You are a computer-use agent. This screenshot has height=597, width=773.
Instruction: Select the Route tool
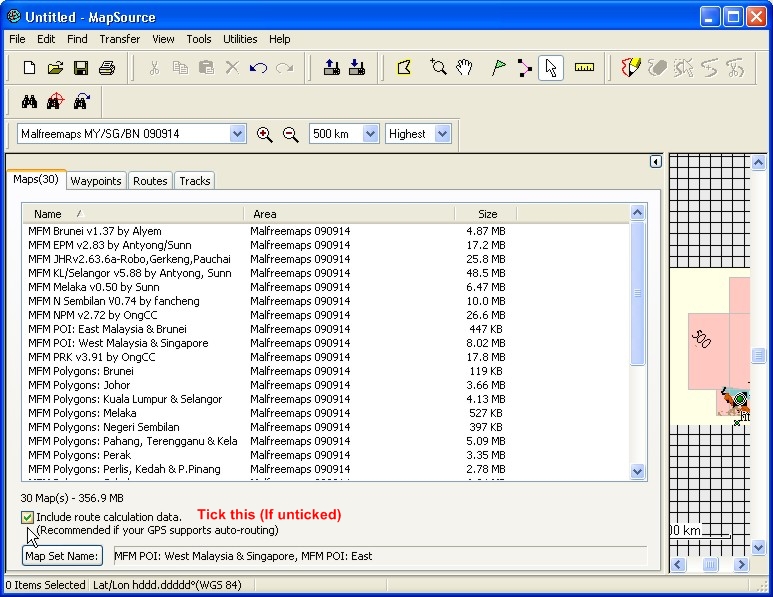(x=525, y=68)
